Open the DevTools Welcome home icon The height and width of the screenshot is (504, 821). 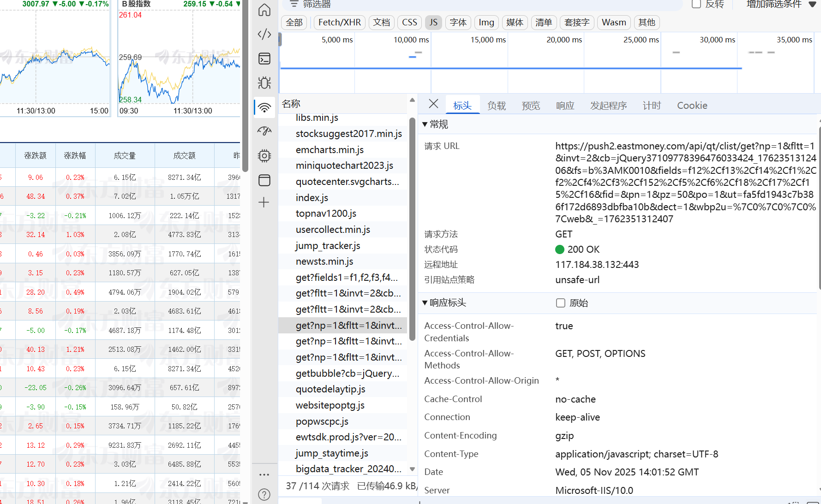pyautogui.click(x=264, y=10)
